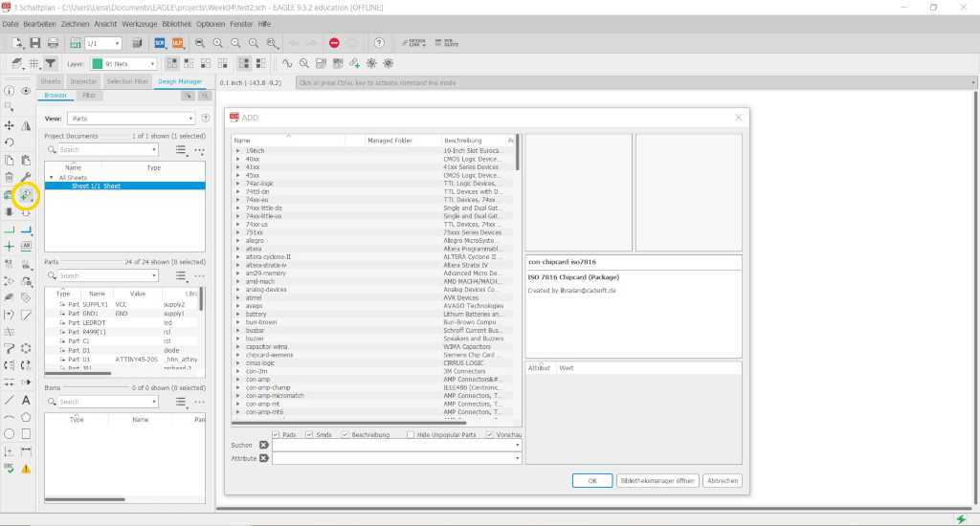The height and width of the screenshot is (526, 980).
Task: Expand the con-amp library
Action: (x=237, y=379)
